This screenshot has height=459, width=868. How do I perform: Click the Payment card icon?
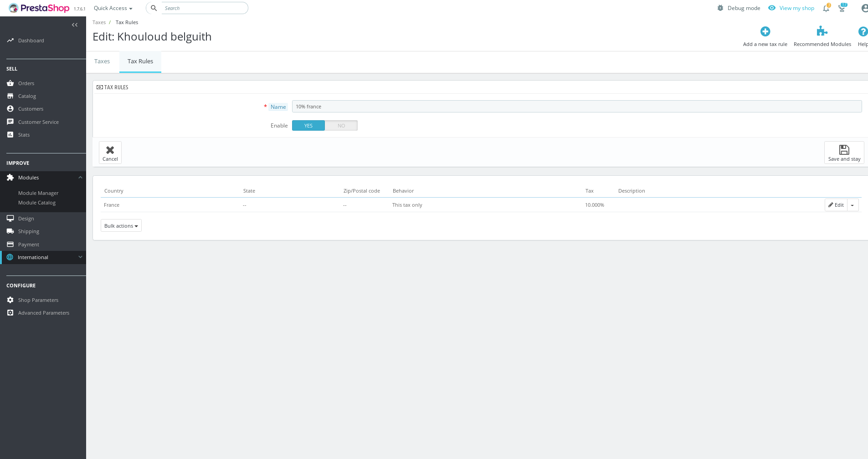(x=10, y=245)
